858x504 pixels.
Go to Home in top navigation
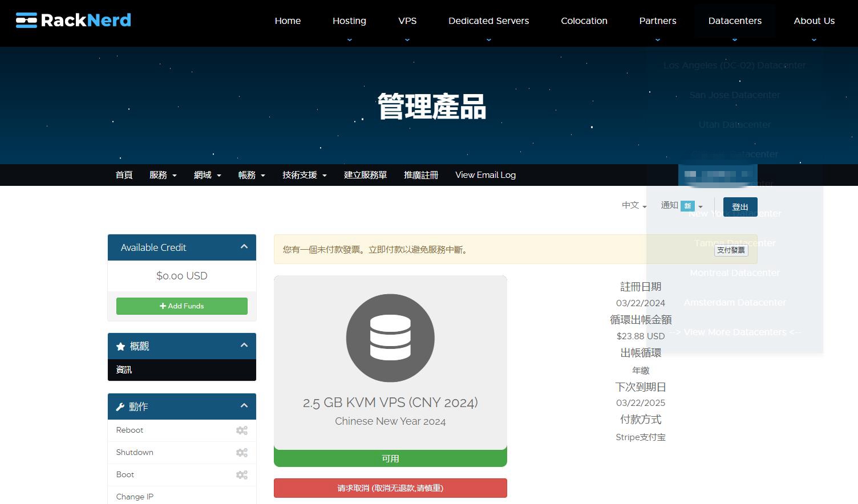pos(288,21)
